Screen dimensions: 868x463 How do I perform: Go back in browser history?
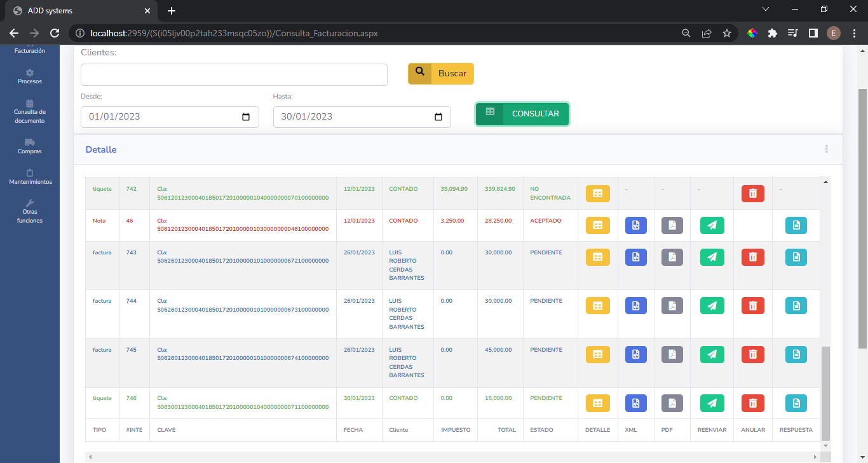pyautogui.click(x=14, y=33)
